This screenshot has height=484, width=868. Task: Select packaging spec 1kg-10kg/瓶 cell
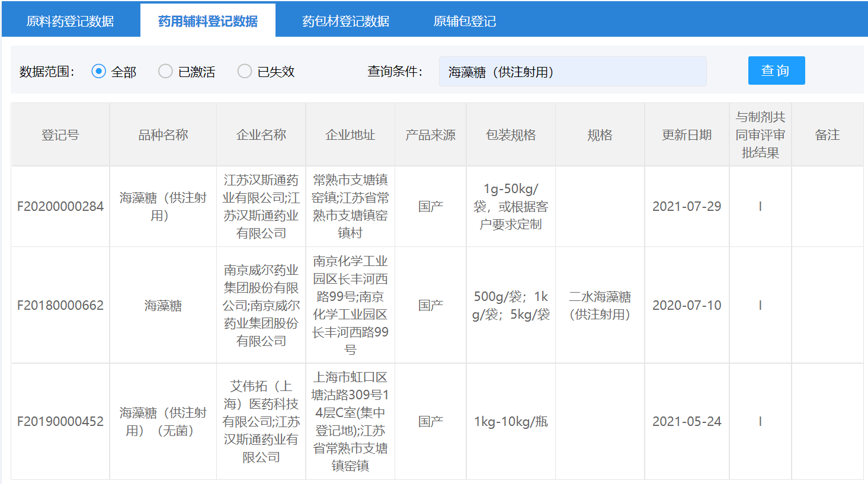click(x=511, y=421)
